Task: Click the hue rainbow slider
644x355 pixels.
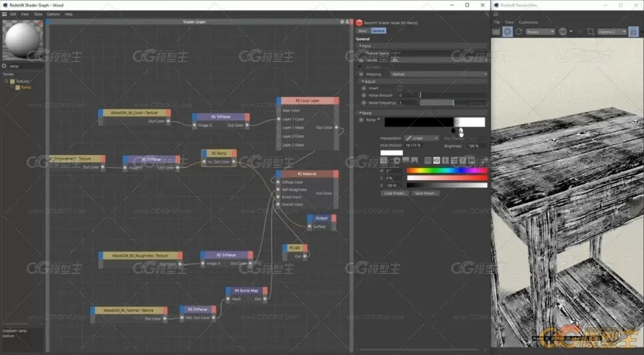Action: tap(447, 170)
